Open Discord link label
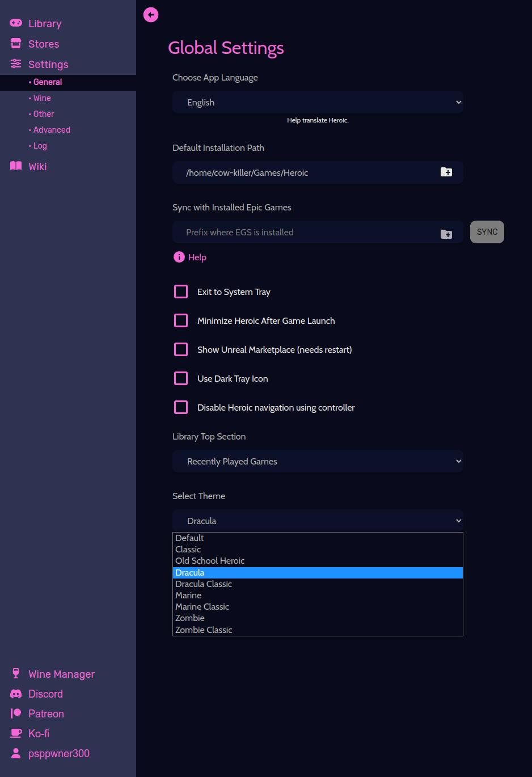The height and width of the screenshot is (777, 532). [x=45, y=694]
